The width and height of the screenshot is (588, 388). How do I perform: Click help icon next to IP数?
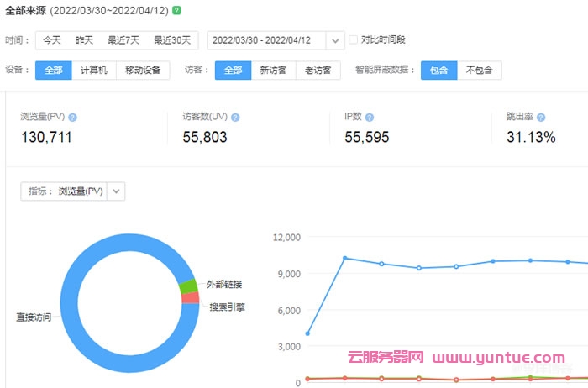pyautogui.click(x=370, y=118)
